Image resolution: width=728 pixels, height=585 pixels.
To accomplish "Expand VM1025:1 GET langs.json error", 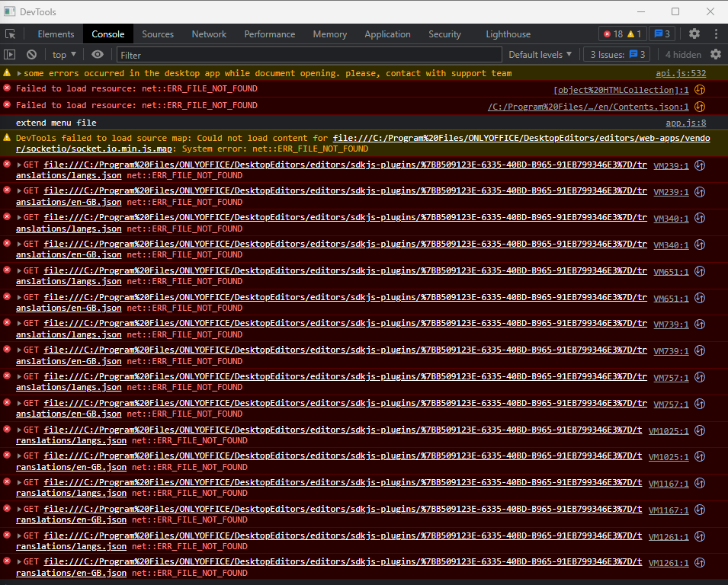I will (x=19, y=430).
